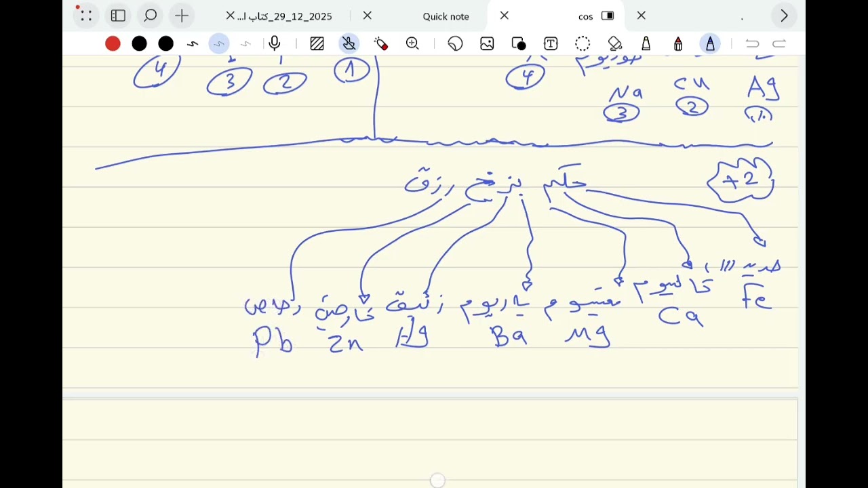Screen dimensions: 868x488
Task: Switch to the Quick note tab
Action: point(446,16)
